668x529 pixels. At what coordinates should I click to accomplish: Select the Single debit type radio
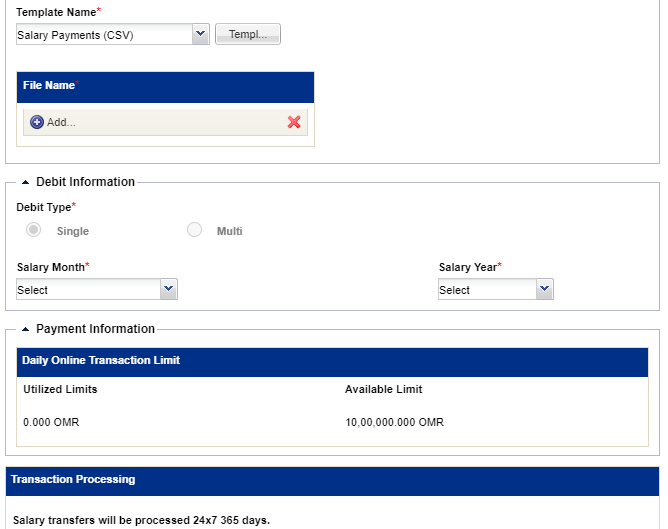click(33, 230)
